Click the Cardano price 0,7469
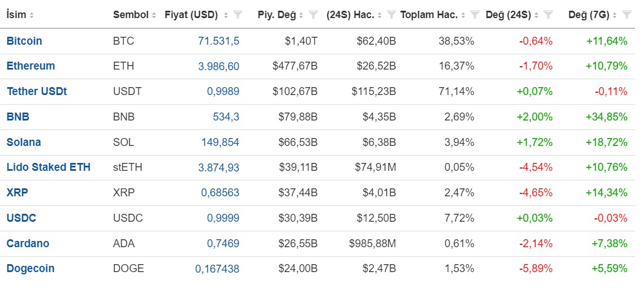 pyautogui.click(x=223, y=244)
